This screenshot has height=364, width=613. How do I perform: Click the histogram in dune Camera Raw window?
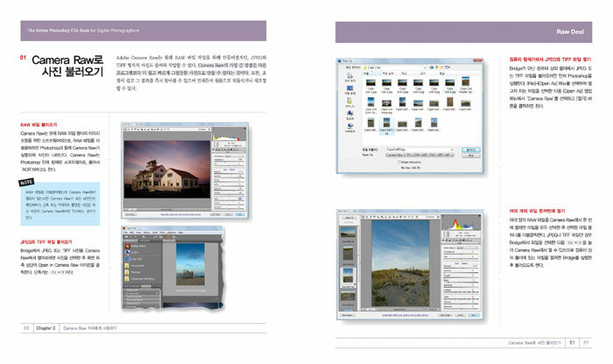click(461, 222)
